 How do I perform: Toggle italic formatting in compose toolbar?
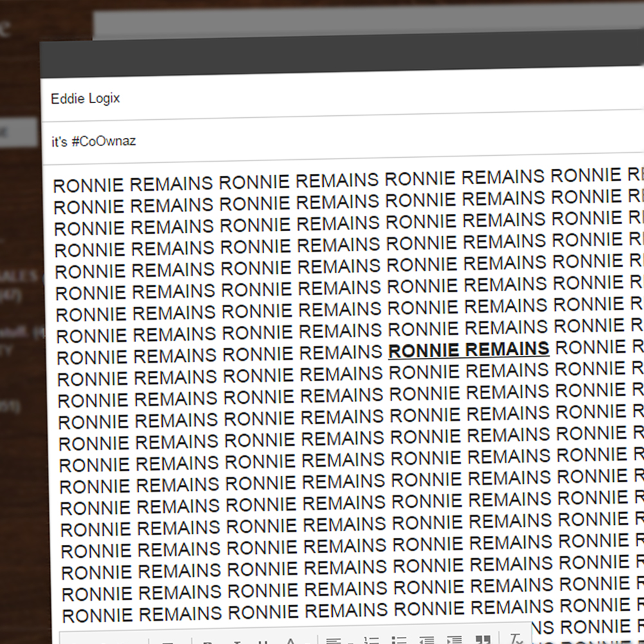click(236, 641)
